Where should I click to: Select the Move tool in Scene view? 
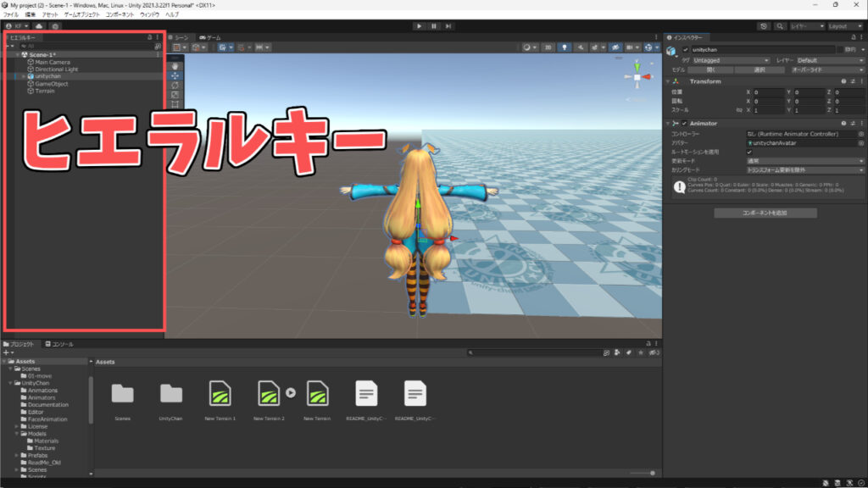point(175,75)
